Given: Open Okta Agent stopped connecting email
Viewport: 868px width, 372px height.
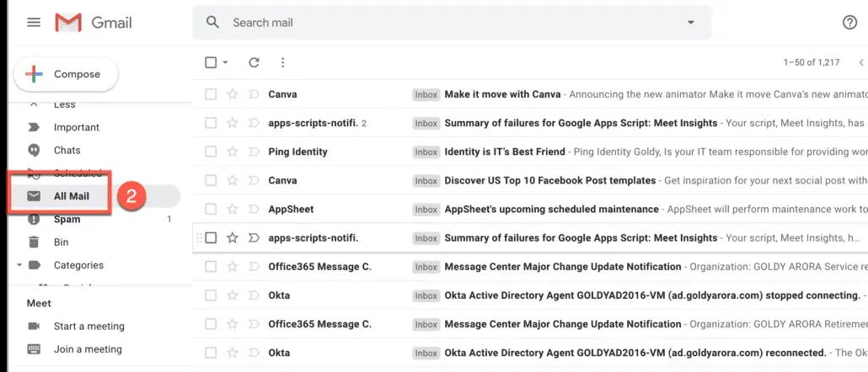Looking at the screenshot, I should click(652, 295).
